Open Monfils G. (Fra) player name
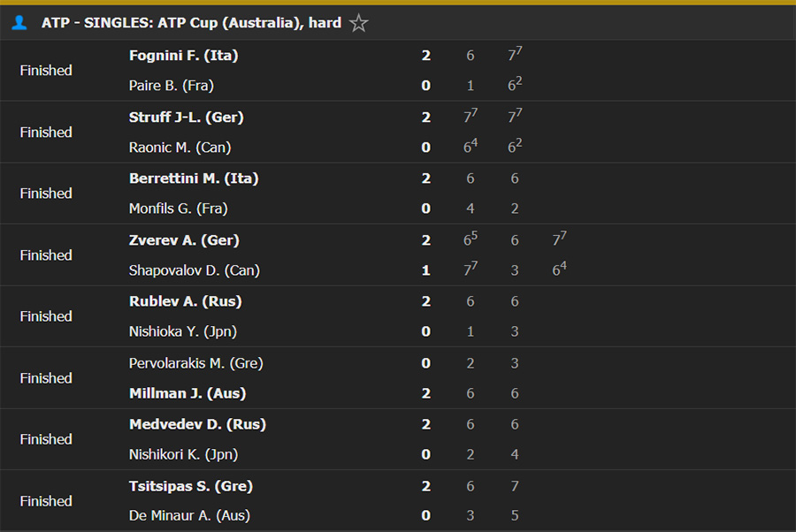 [178, 209]
